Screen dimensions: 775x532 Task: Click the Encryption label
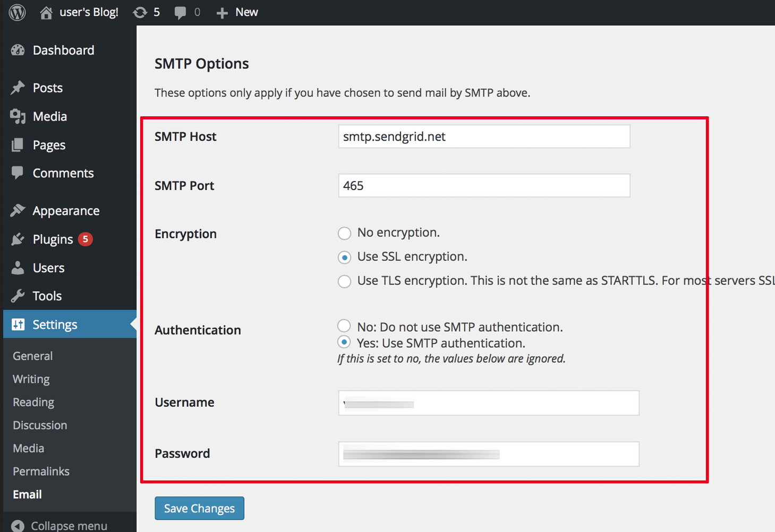point(186,234)
